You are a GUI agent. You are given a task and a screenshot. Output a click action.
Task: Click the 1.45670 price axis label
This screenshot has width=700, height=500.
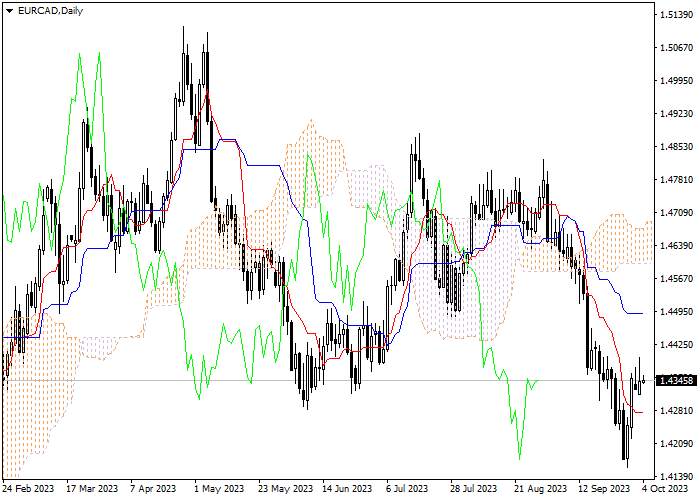(x=677, y=279)
